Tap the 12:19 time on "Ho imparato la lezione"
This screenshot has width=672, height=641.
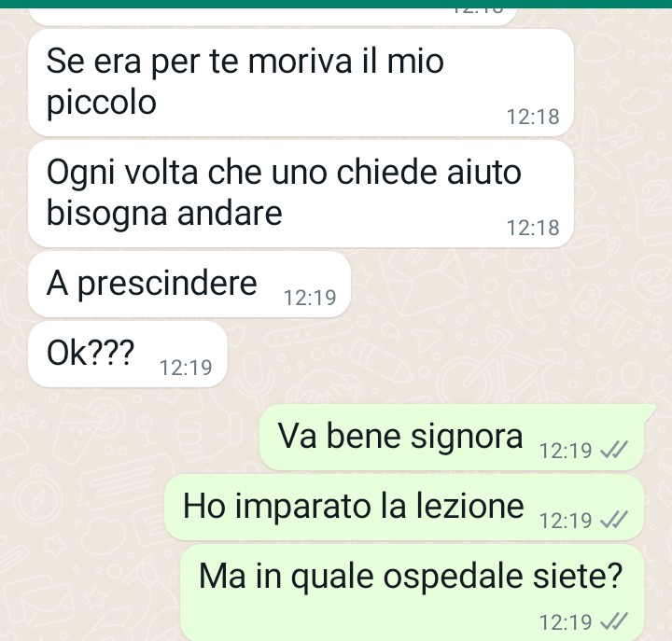(566, 520)
